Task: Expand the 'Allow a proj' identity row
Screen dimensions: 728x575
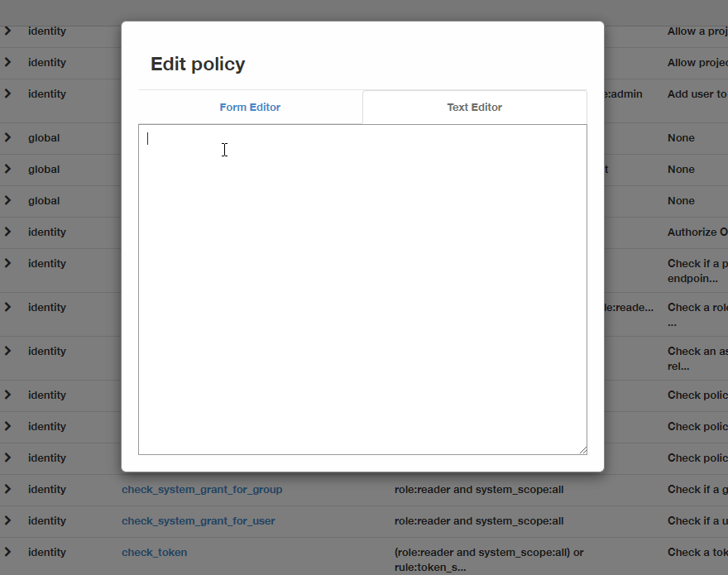Action: (7, 31)
